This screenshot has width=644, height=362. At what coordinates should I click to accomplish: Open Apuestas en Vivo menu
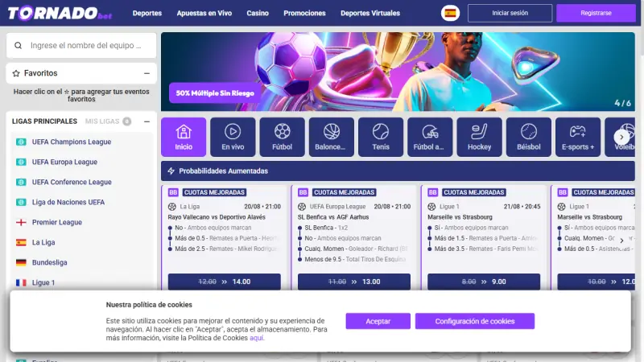(x=204, y=13)
